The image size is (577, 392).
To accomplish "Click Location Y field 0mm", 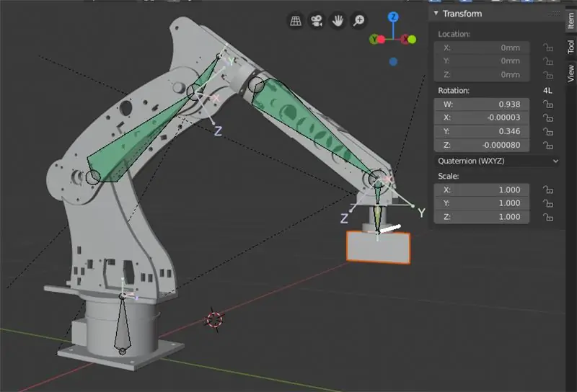I will coord(482,61).
